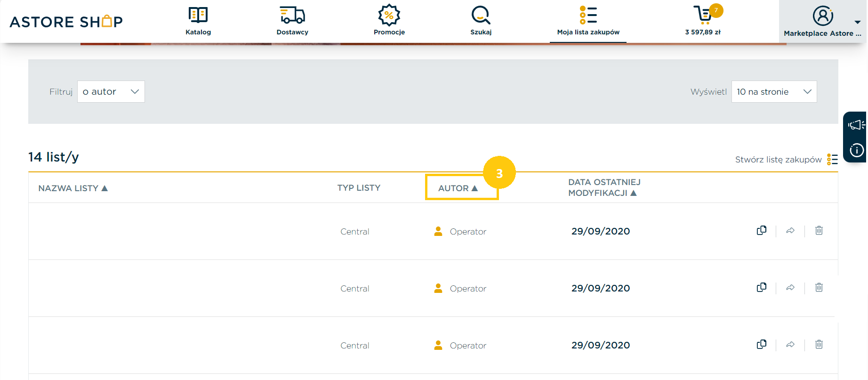Open the Katalog catalog icon

click(x=198, y=15)
